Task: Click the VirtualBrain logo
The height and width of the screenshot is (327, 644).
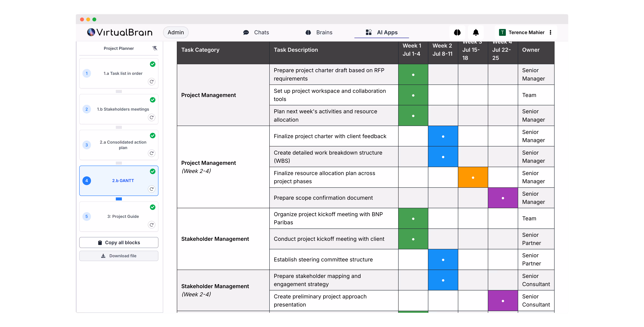Action: pos(120,33)
